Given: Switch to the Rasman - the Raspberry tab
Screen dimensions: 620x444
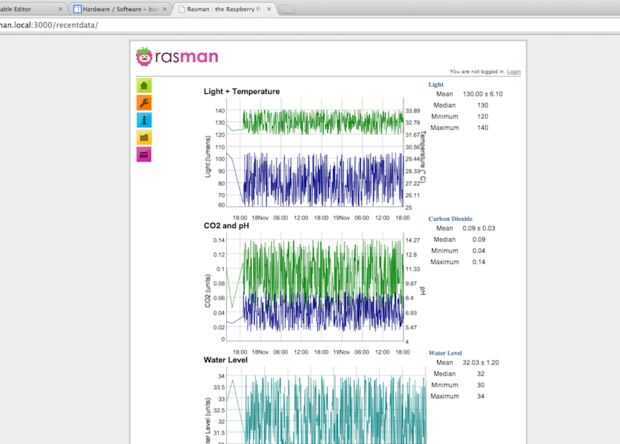Looking at the screenshot, I should tap(222, 9).
